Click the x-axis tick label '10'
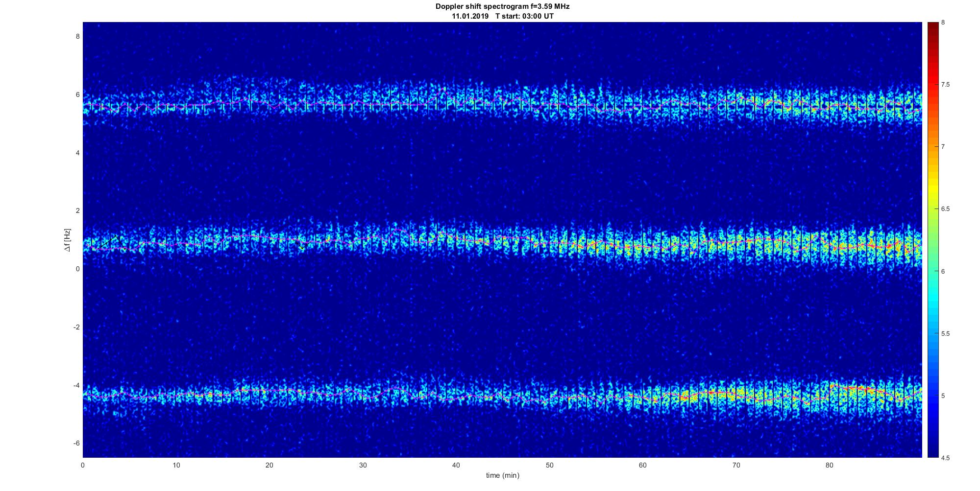 [176, 466]
